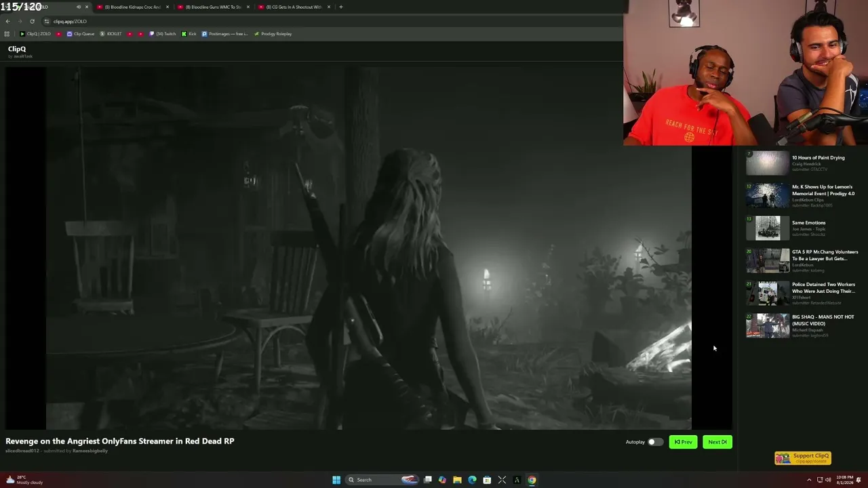Skip to the next clip with Next
Viewport: 868px width, 488px height.
(717, 442)
